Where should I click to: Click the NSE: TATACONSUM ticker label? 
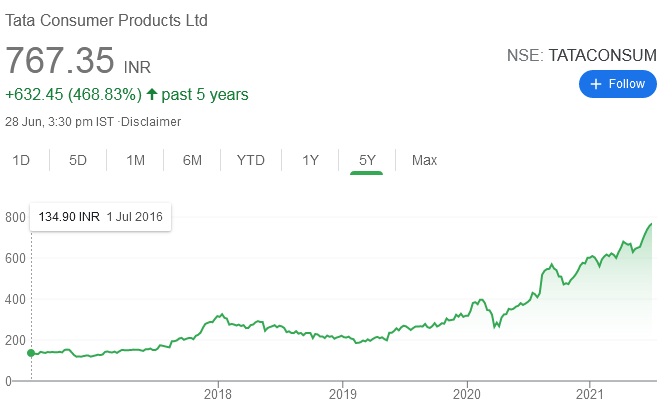coord(579,56)
